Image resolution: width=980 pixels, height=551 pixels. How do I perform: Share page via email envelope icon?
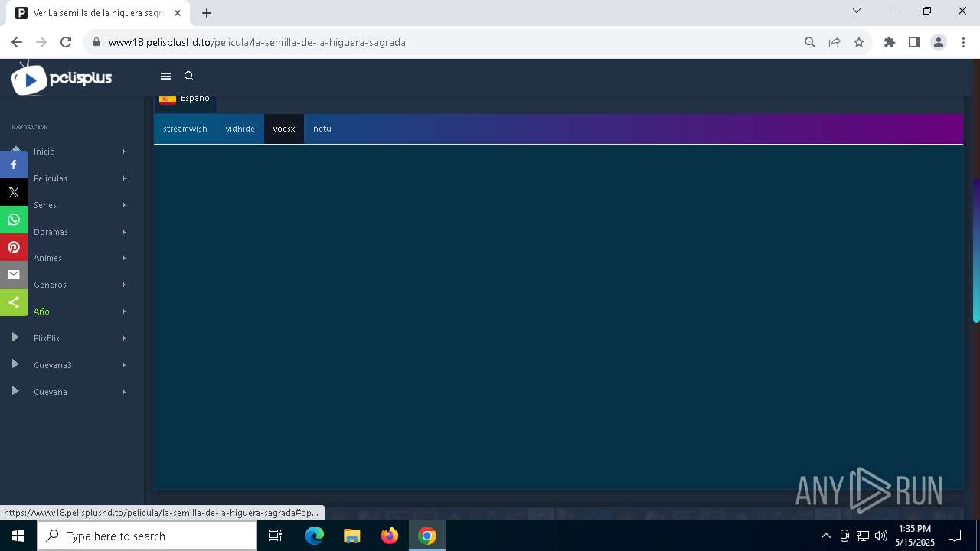[x=14, y=275]
